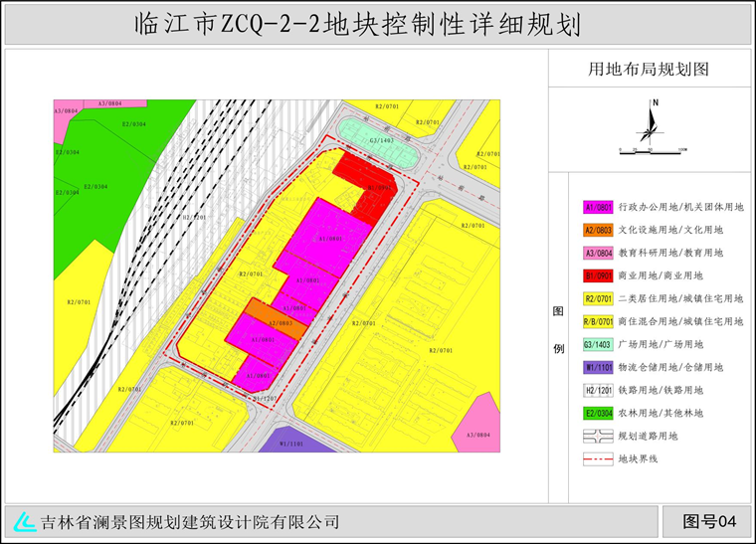Select the pink A3/0804 legend swatch
This screenshot has height=544, width=756.
pos(597,253)
